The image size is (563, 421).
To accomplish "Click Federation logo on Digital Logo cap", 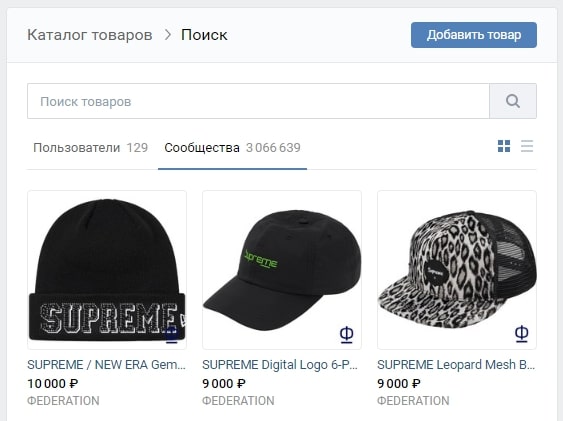I will pos(346,335).
